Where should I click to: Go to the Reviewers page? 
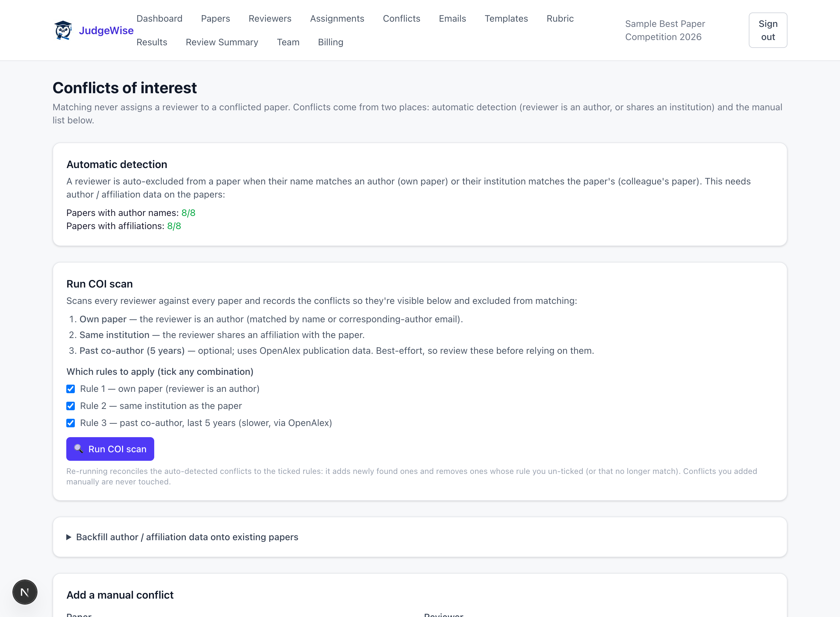(x=270, y=18)
